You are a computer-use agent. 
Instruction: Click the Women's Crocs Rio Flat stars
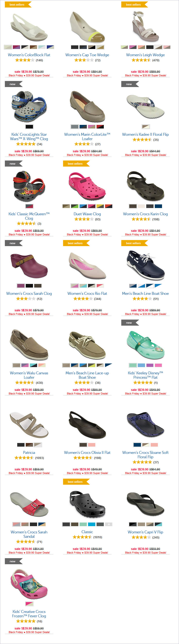pos(83,299)
